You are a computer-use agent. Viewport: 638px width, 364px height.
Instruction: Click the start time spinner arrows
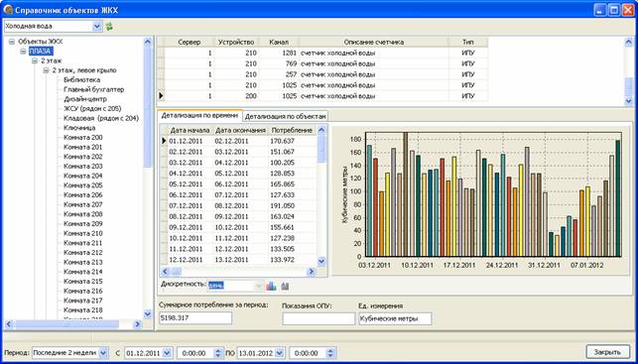click(x=219, y=353)
